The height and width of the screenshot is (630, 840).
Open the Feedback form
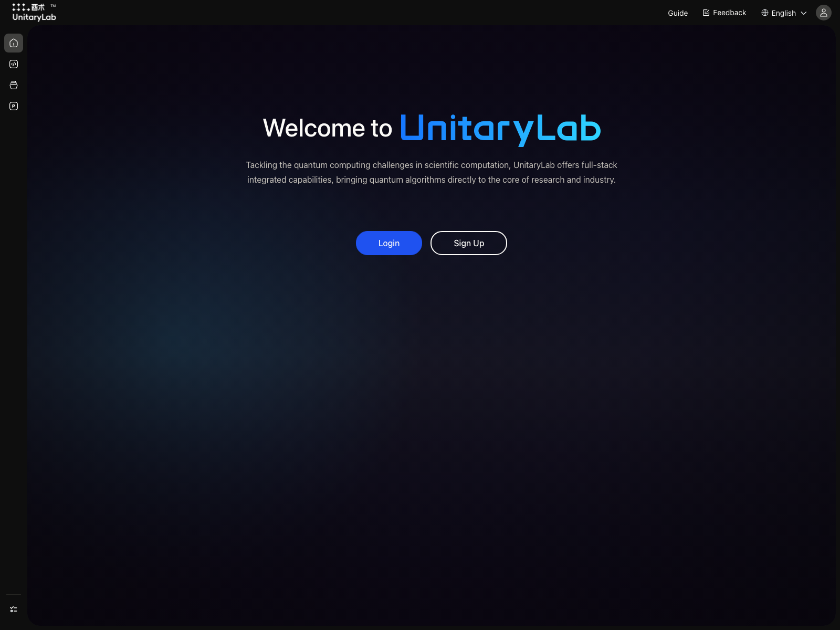tap(724, 13)
